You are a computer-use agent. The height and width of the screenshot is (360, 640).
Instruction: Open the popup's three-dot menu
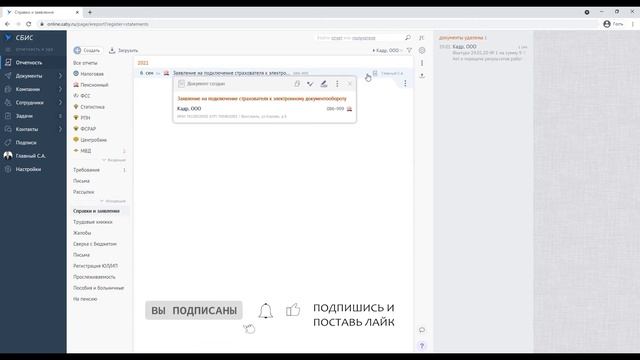(337, 84)
